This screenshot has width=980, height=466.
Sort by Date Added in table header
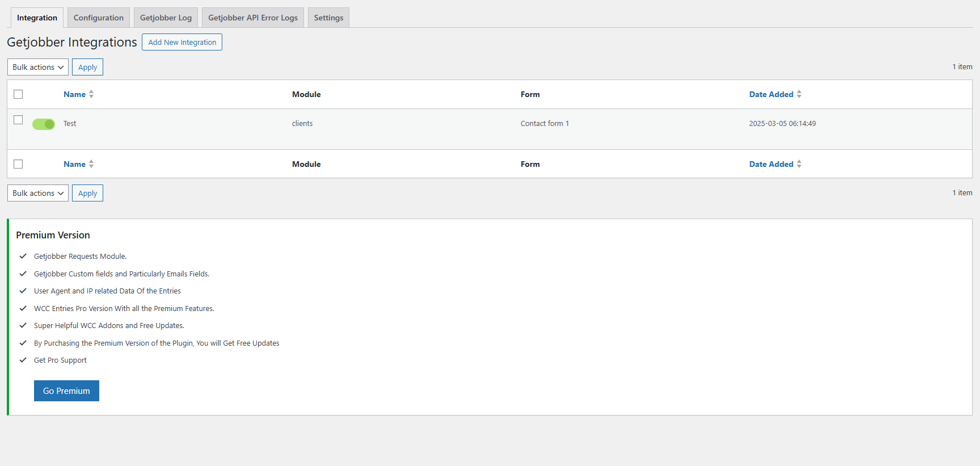click(x=771, y=94)
